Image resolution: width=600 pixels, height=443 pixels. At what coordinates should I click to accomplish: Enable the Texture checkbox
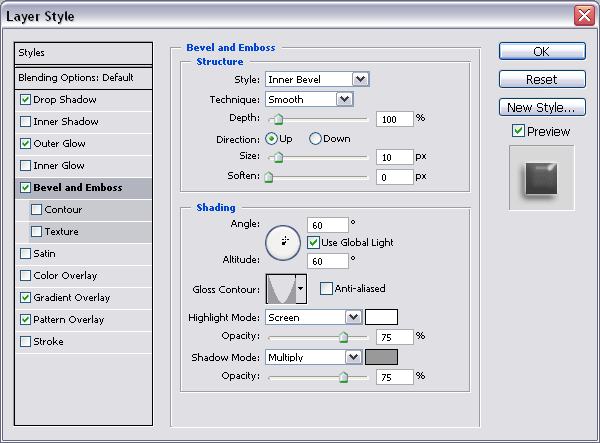36,232
